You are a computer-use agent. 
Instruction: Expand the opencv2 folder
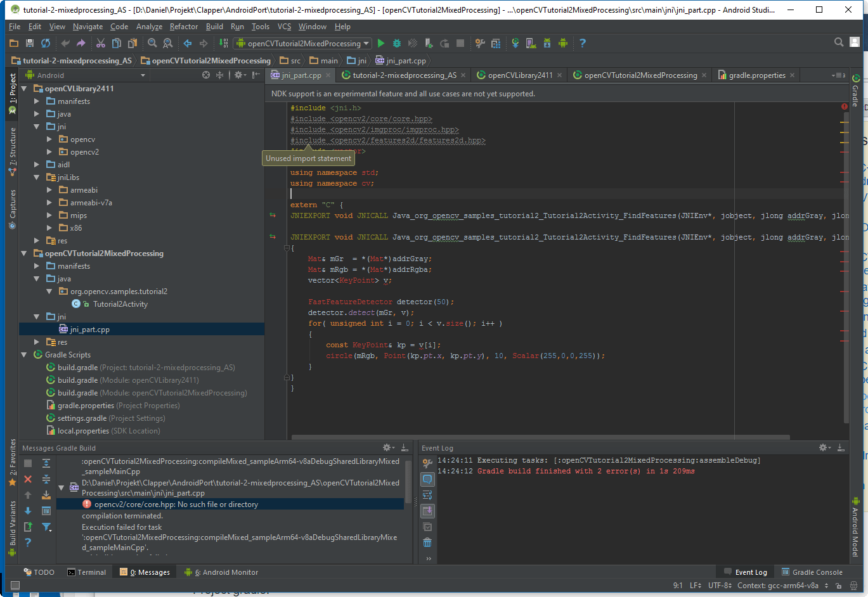tap(49, 152)
